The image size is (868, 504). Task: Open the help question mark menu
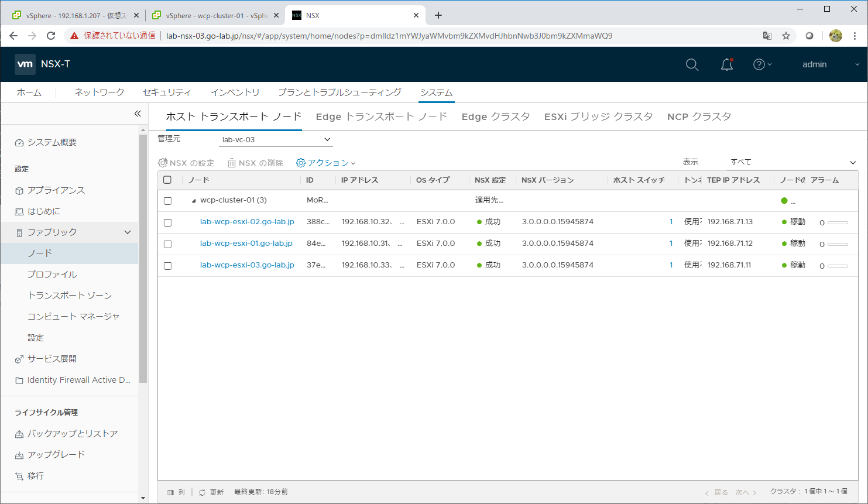(x=762, y=64)
